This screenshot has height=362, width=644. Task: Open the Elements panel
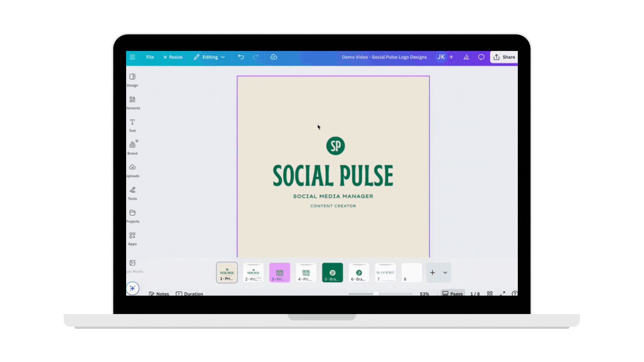coord(132,103)
